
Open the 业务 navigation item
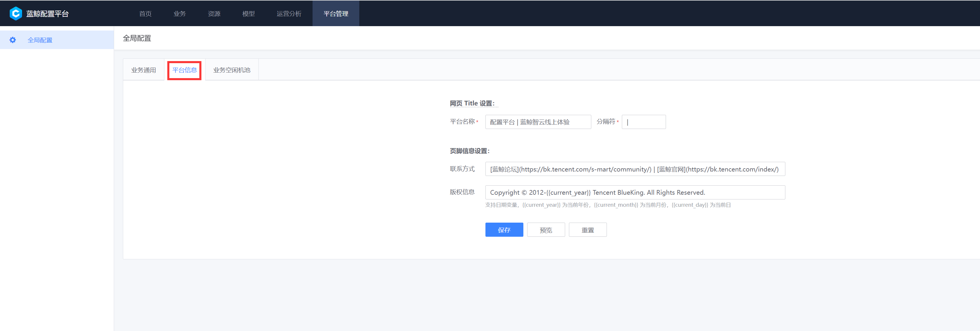tap(180, 14)
